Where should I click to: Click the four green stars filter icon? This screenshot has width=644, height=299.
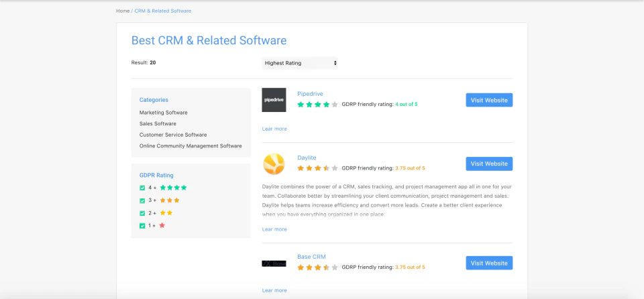[173, 188]
